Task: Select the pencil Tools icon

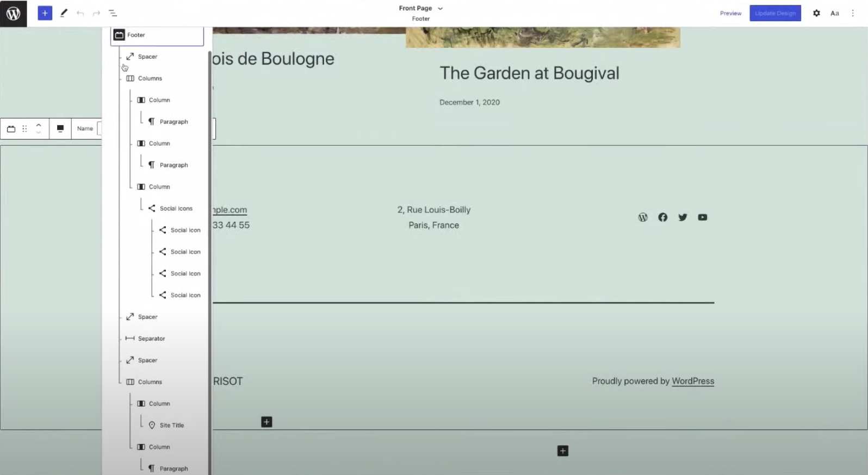Action: point(64,13)
